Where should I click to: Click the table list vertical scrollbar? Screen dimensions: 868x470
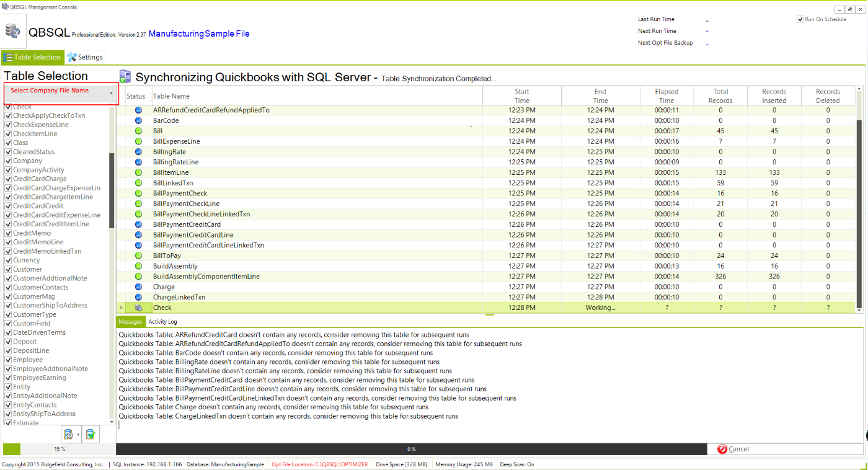click(x=112, y=191)
